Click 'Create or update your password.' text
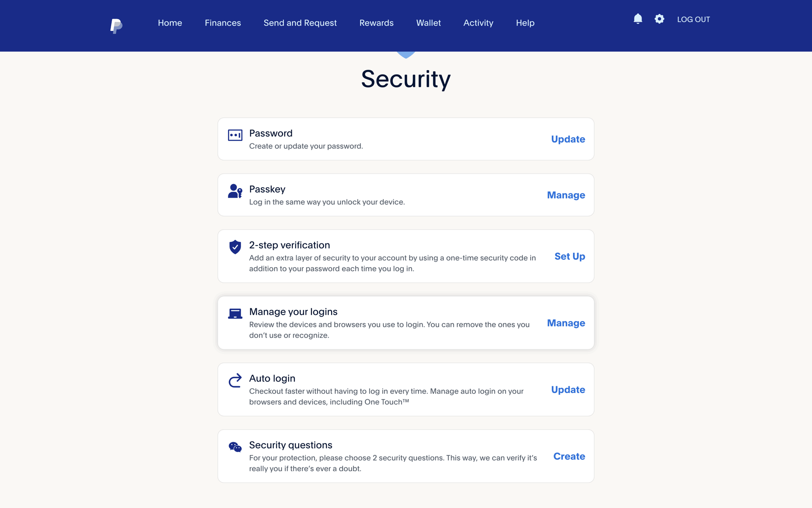Screen dimensions: 812x508 tap(306, 146)
